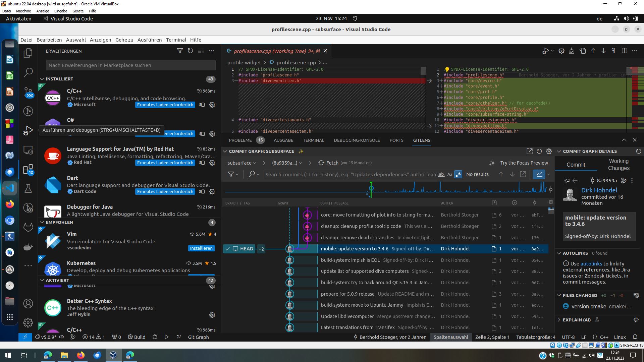This screenshot has width=644, height=362.
Task: Click Fetch in commit graph toolbar
Action: click(332, 163)
